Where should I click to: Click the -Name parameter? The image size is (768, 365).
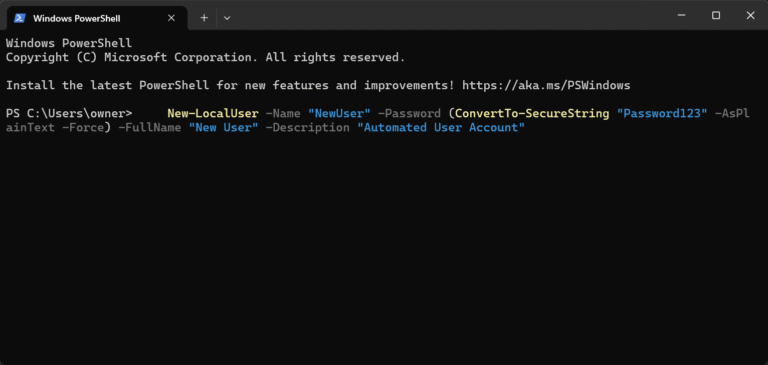pyautogui.click(x=283, y=114)
